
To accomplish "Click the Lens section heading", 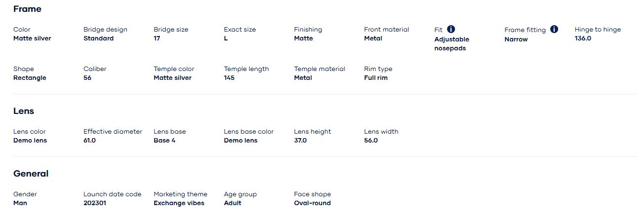I will point(24,111).
